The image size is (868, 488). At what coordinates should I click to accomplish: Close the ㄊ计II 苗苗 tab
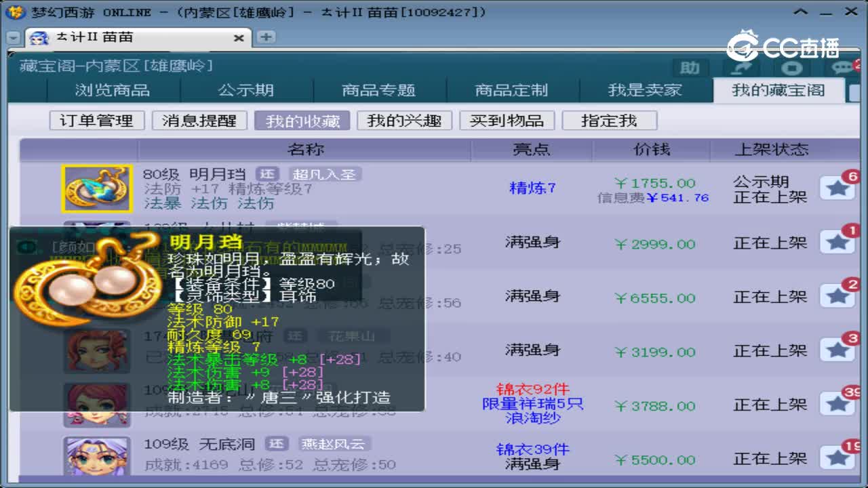239,39
